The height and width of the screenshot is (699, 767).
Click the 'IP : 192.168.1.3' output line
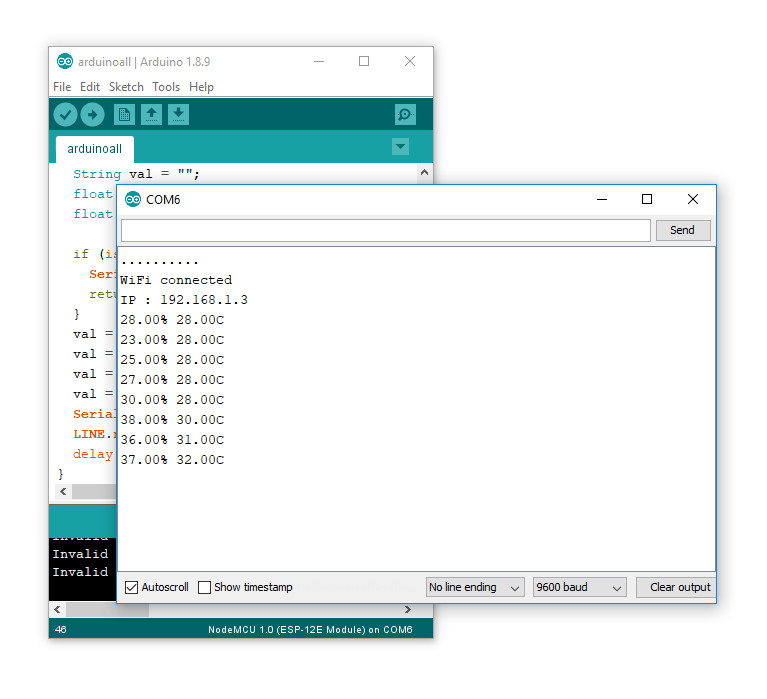tap(184, 300)
